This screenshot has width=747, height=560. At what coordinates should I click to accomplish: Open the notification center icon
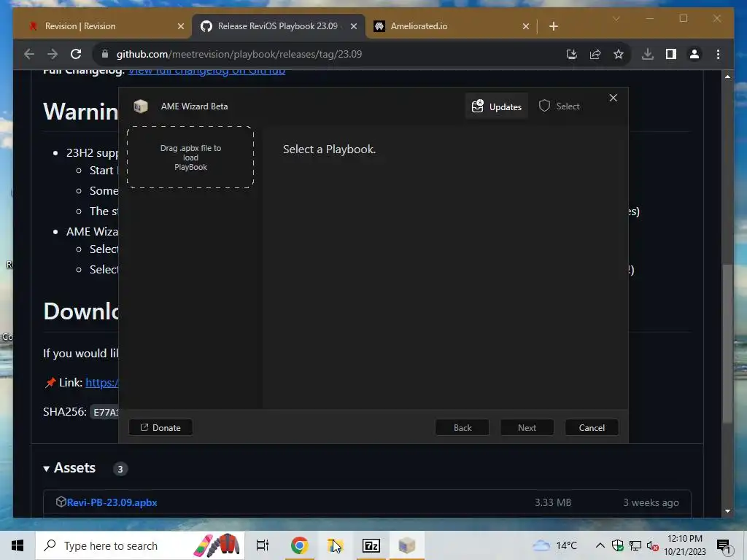click(724, 545)
